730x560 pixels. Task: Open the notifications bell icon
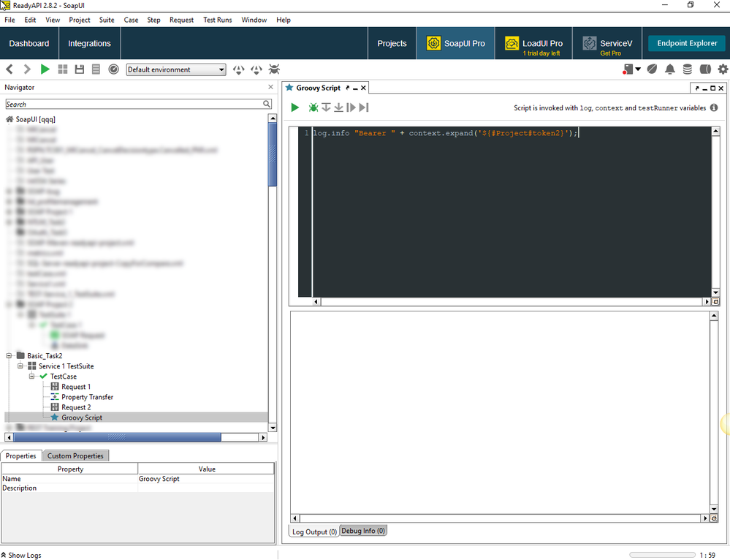(x=669, y=69)
